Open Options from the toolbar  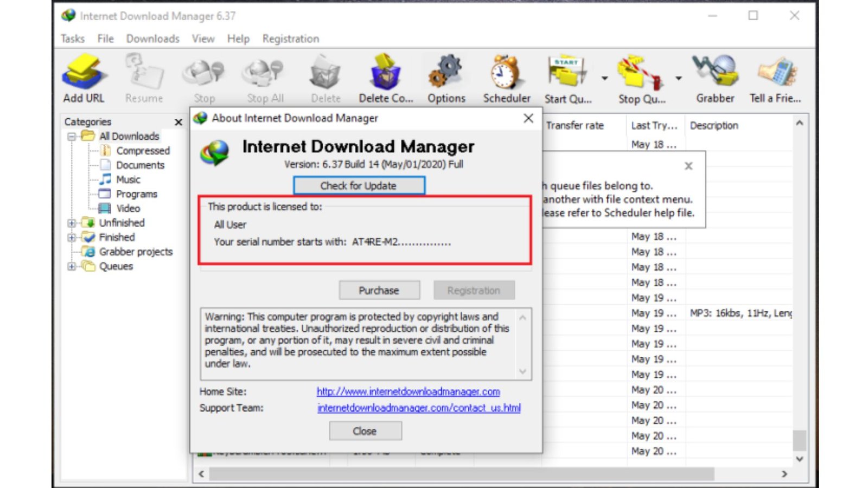446,79
